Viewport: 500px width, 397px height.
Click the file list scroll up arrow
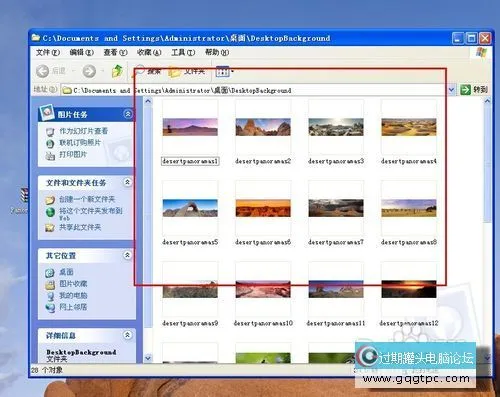coord(487,101)
